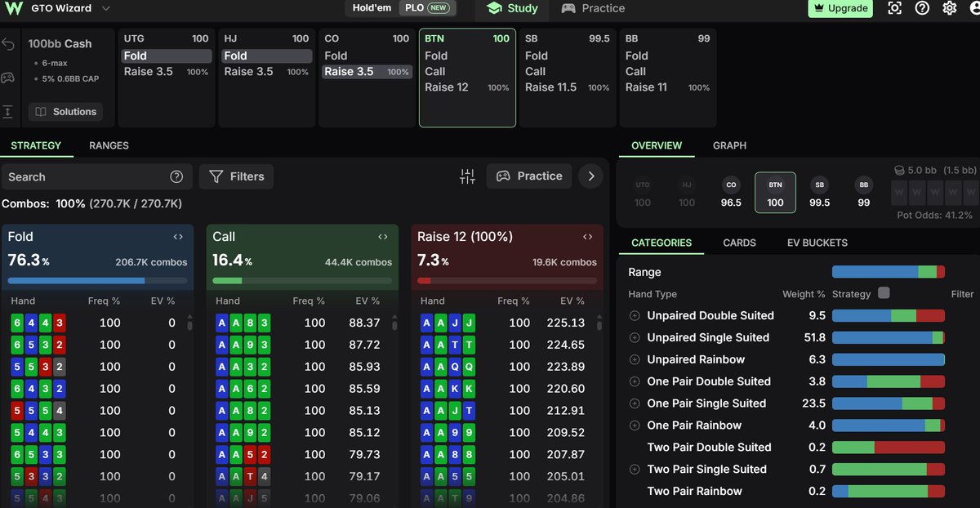Image resolution: width=980 pixels, height=508 pixels.
Task: Select SB Raise 11.5 action
Action: [x=568, y=87]
